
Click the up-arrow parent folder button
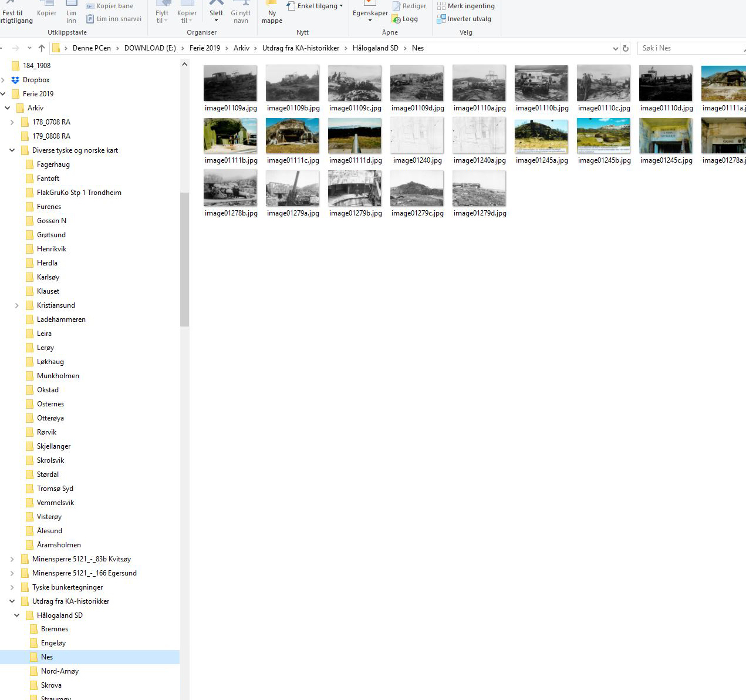coord(41,48)
